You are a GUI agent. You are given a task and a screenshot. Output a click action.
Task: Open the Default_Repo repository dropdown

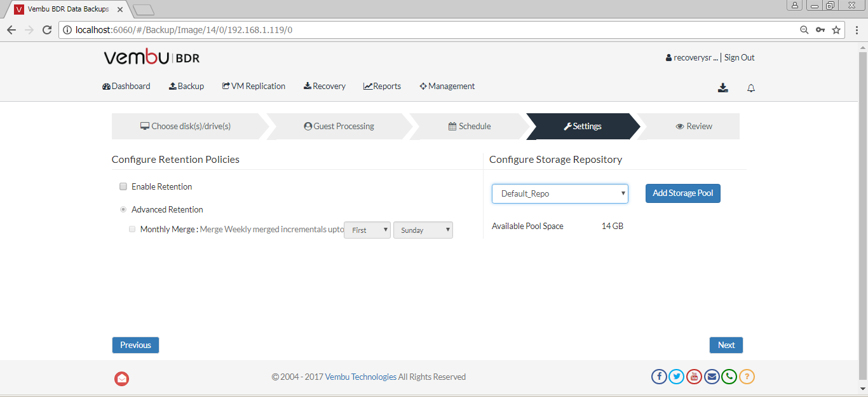pyautogui.click(x=560, y=193)
